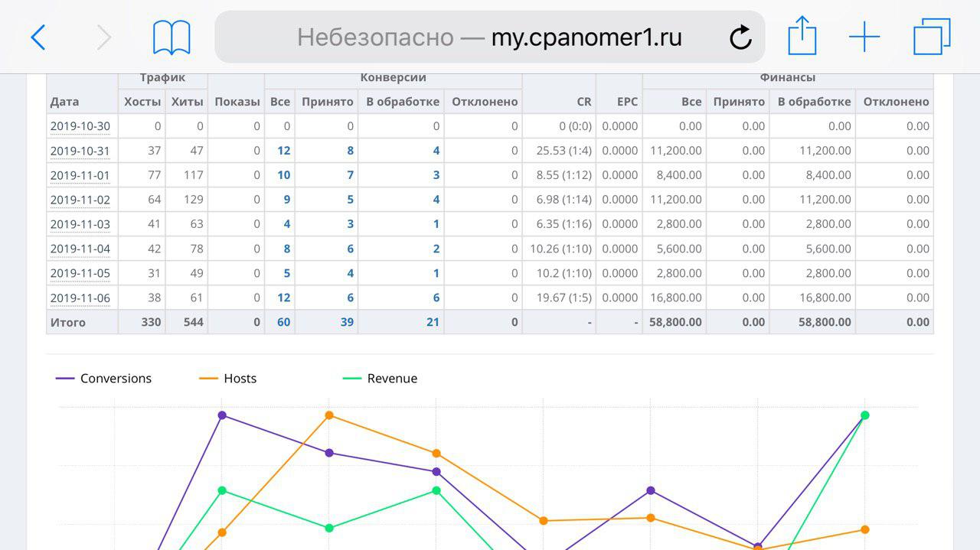This screenshot has width=980, height=550.
Task: Toggle the Conversions series in chart legend
Action: [x=104, y=379]
